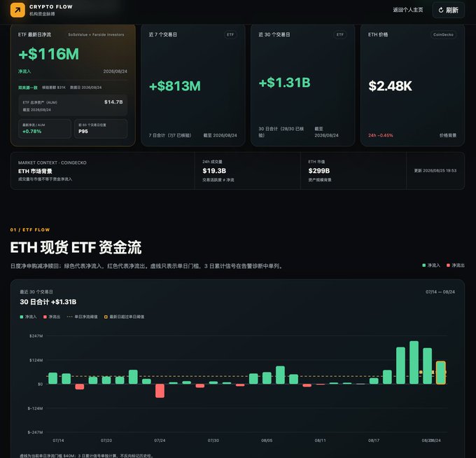The height and width of the screenshot is (458, 476).
Task: Click green 净流入 swatch in section header legend
Action: (x=423, y=265)
